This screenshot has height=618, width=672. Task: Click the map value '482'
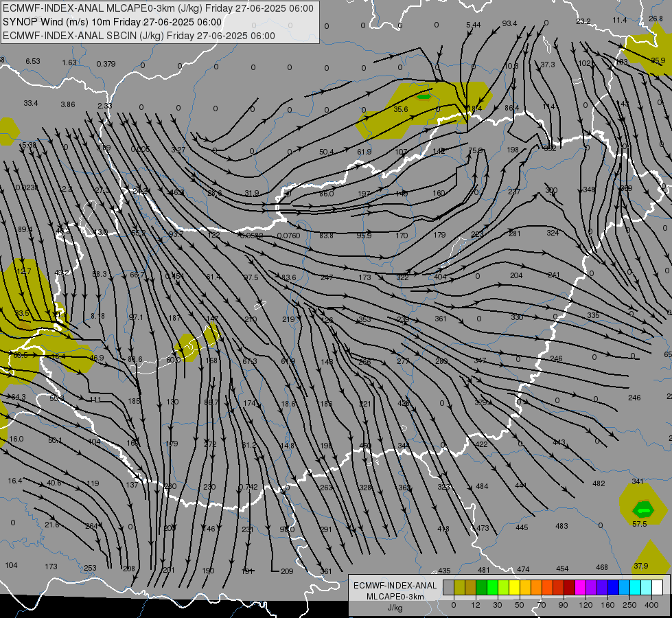click(x=599, y=484)
